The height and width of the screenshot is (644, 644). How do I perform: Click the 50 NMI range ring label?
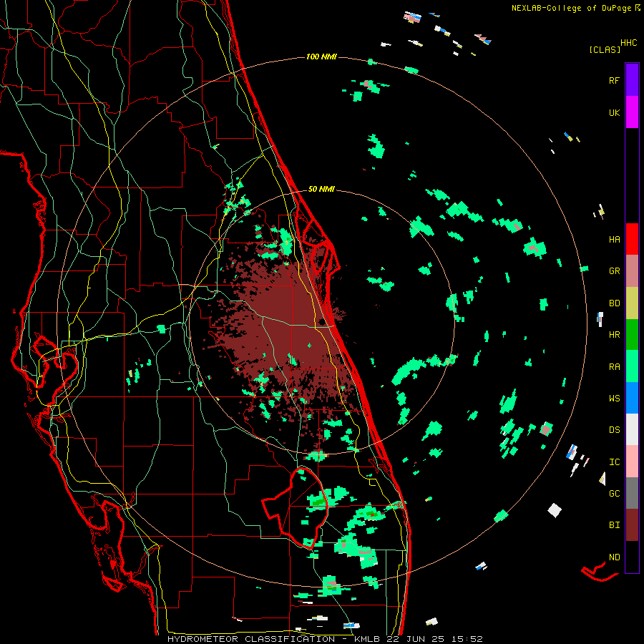coord(321,189)
